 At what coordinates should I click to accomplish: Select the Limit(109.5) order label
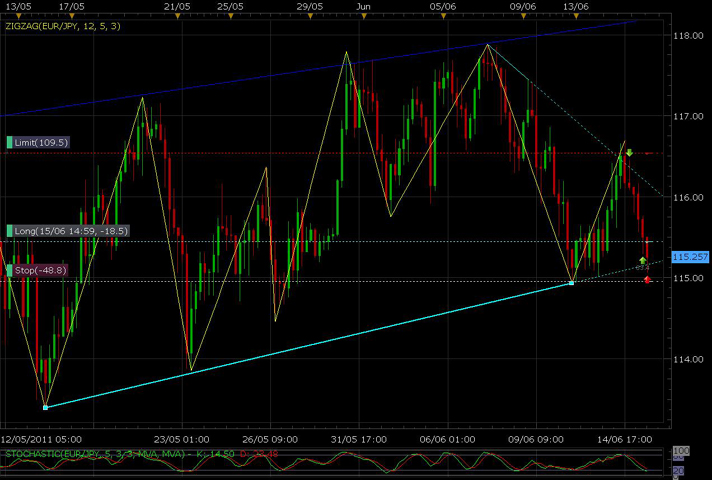tap(41, 143)
